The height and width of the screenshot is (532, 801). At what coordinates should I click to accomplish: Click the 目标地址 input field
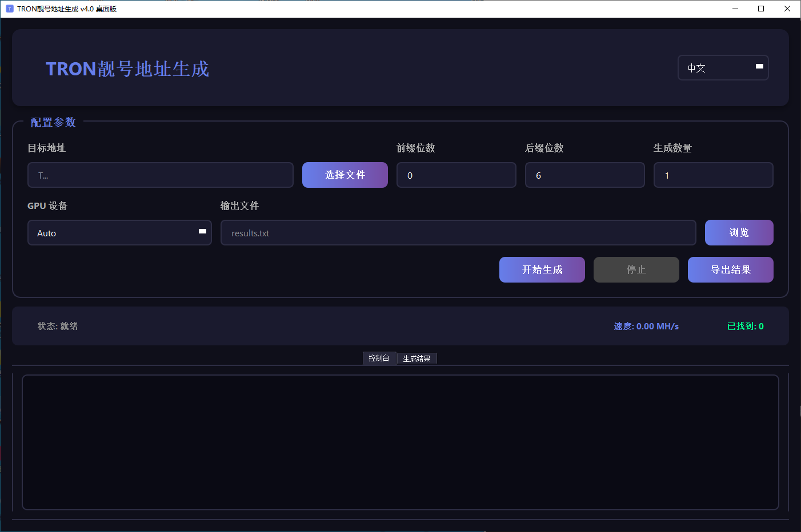[161, 175]
